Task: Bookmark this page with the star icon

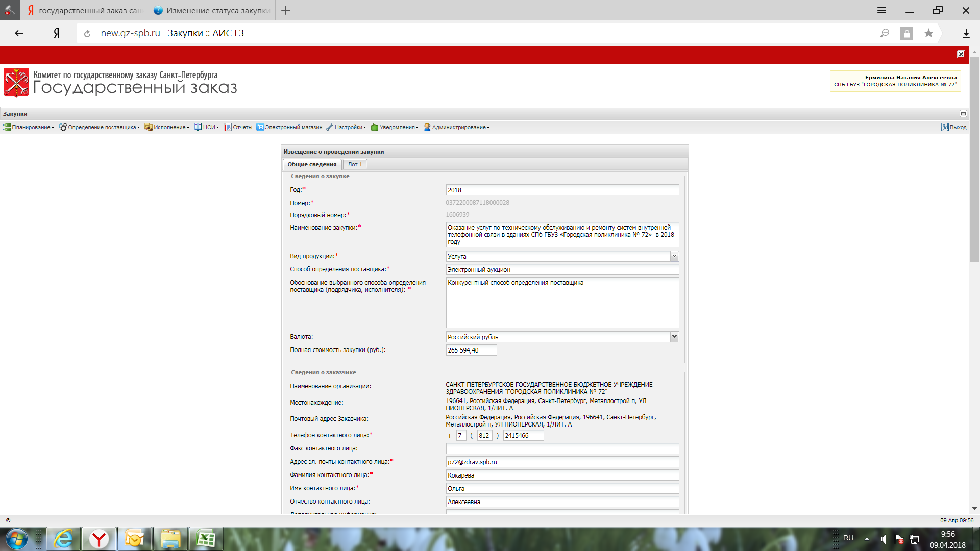Action: pos(928,33)
